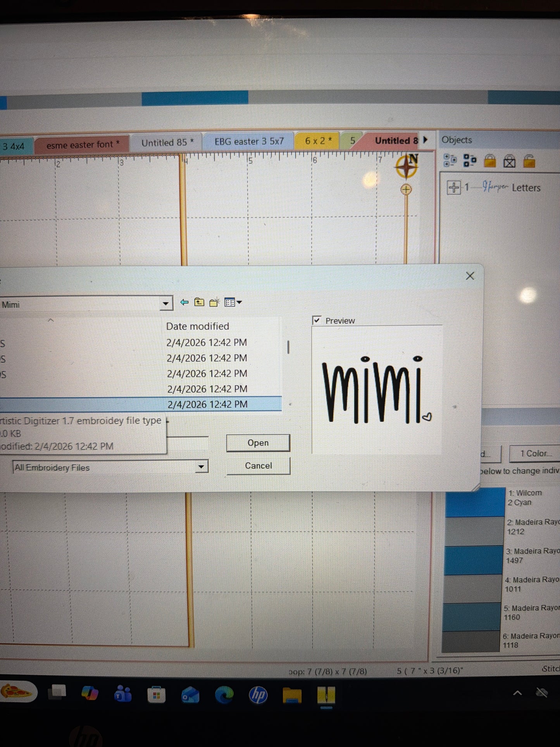The width and height of the screenshot is (560, 747).
Task: Open Task View from the taskbar
Action: [57, 693]
